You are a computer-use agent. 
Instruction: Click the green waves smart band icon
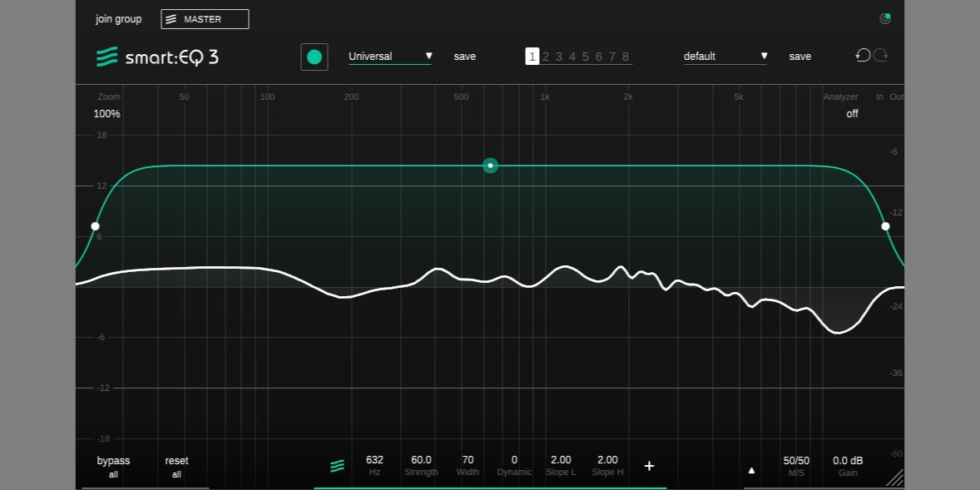(338, 466)
